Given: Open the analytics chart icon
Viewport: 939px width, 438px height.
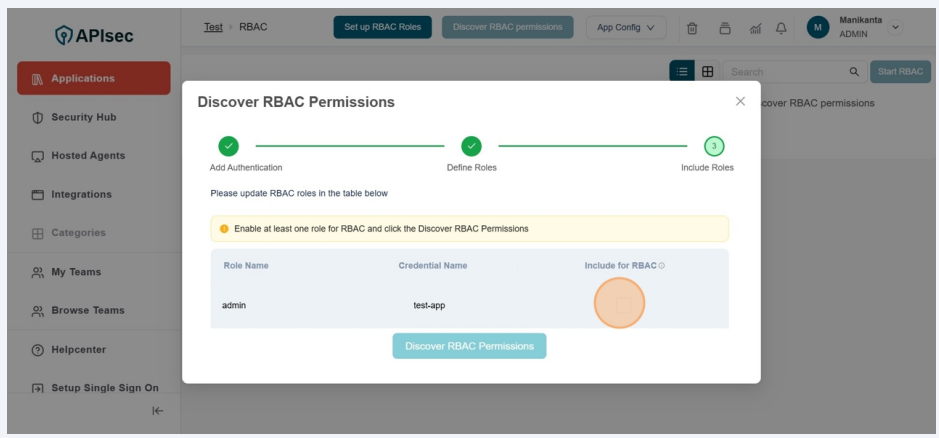Looking at the screenshot, I should [756, 27].
